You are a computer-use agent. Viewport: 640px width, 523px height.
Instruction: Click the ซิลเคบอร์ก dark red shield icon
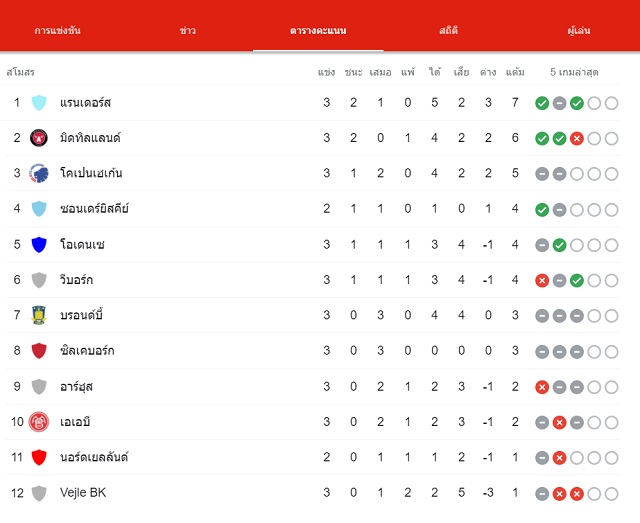[39, 351]
